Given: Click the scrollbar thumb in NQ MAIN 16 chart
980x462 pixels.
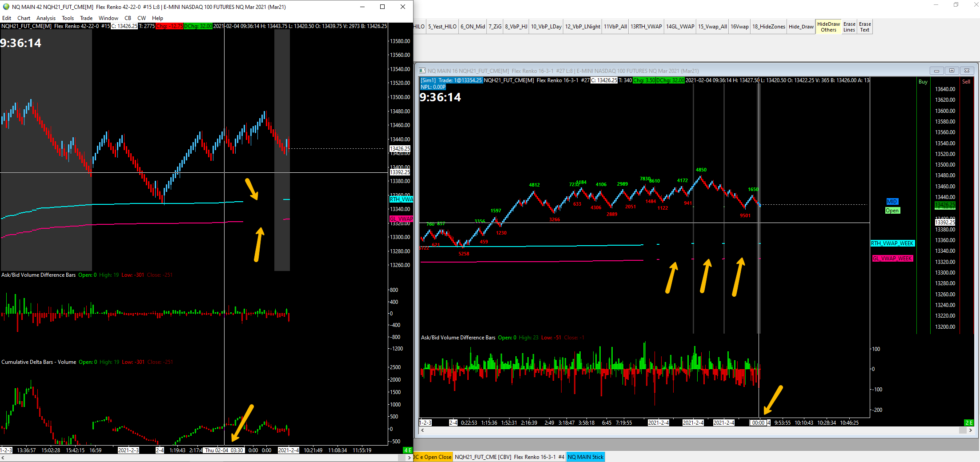Looking at the screenshot, I should tap(963, 430).
